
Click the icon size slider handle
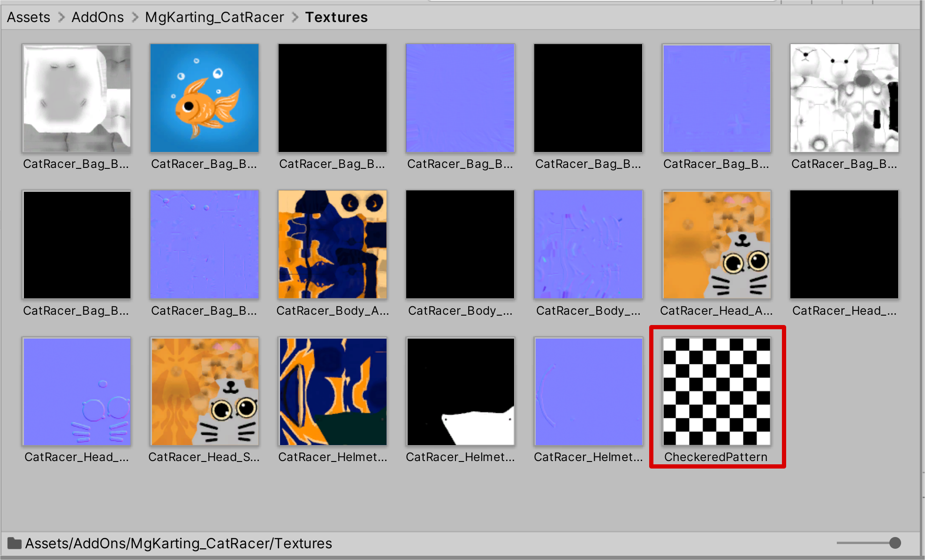click(895, 543)
